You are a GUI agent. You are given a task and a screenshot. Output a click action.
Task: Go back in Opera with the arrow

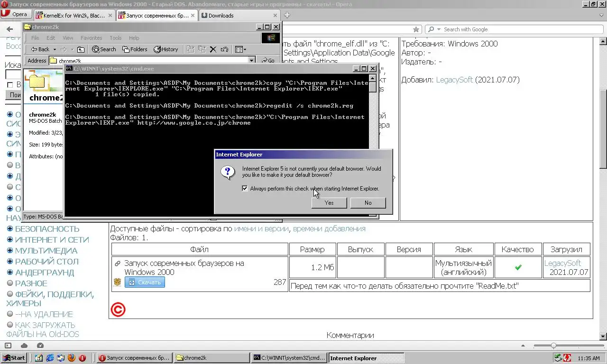point(9,29)
